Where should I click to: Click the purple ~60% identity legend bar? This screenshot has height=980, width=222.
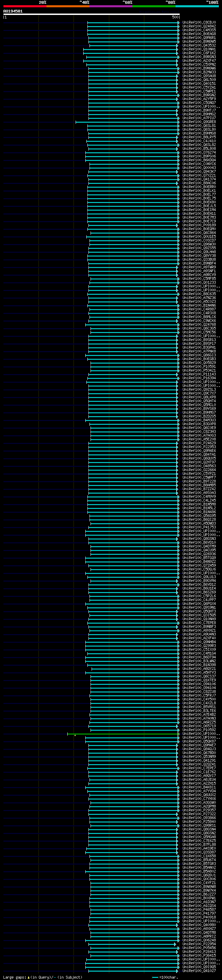(111, 6)
